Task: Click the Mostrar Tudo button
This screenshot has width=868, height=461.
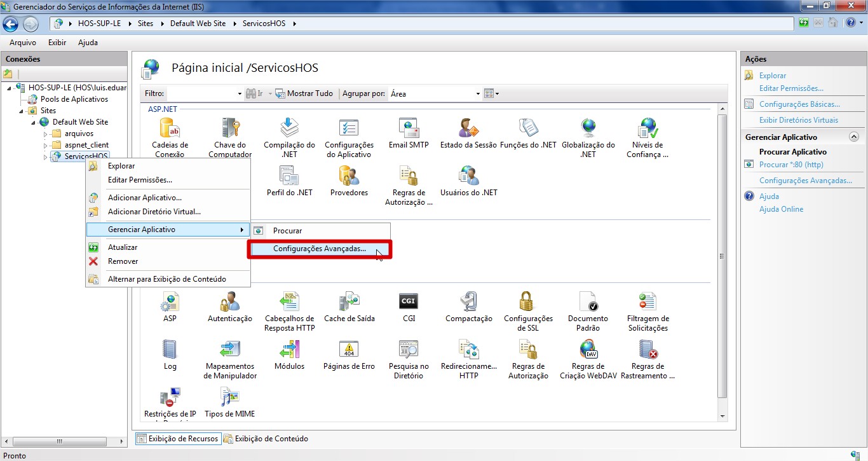Action: coord(304,93)
